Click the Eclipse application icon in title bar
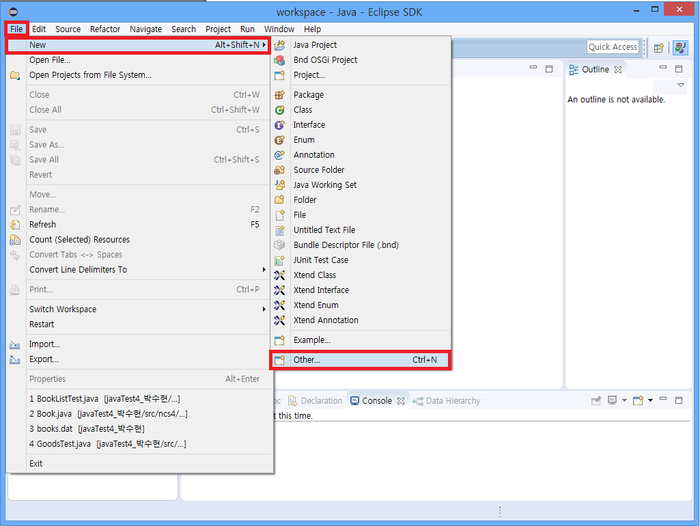This screenshot has width=700, height=526. point(13,12)
